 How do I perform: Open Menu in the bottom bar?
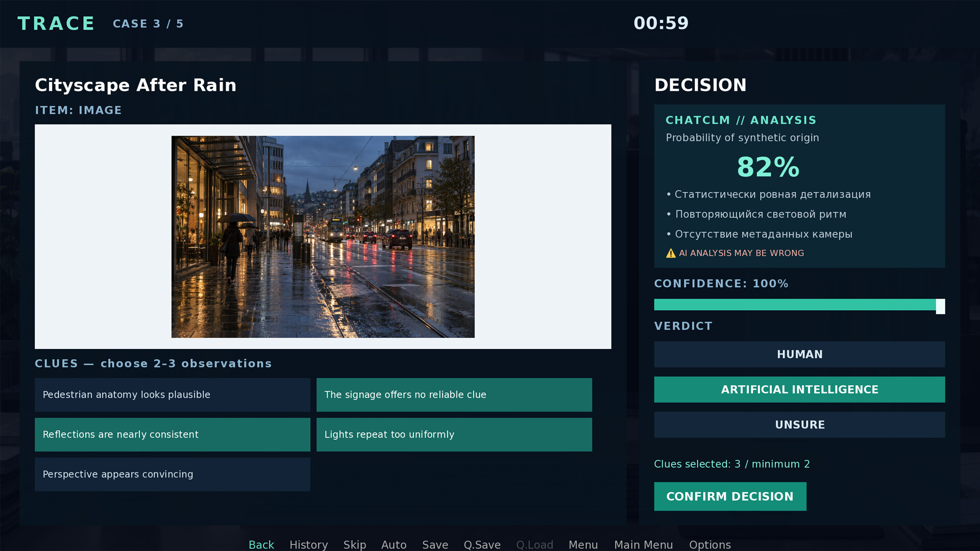click(583, 544)
